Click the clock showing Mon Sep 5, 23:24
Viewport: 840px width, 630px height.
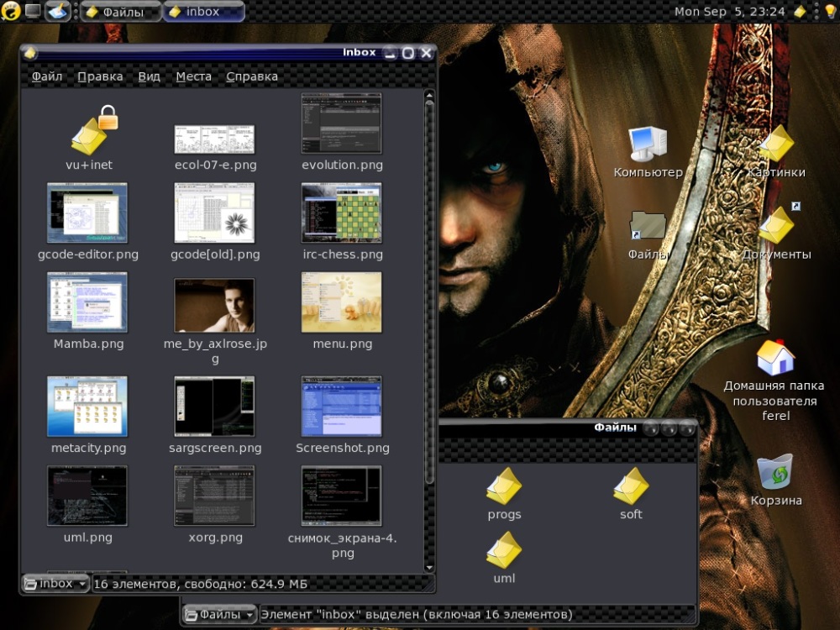tap(729, 11)
